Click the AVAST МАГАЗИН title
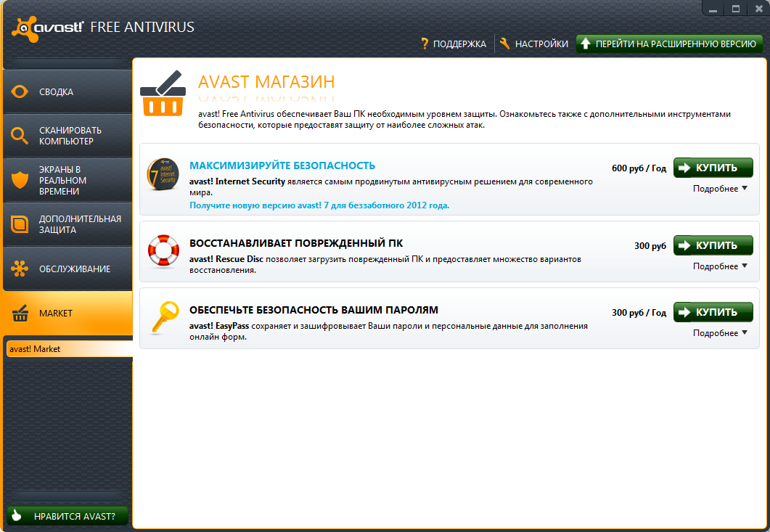This screenshot has width=770, height=532. 266,81
